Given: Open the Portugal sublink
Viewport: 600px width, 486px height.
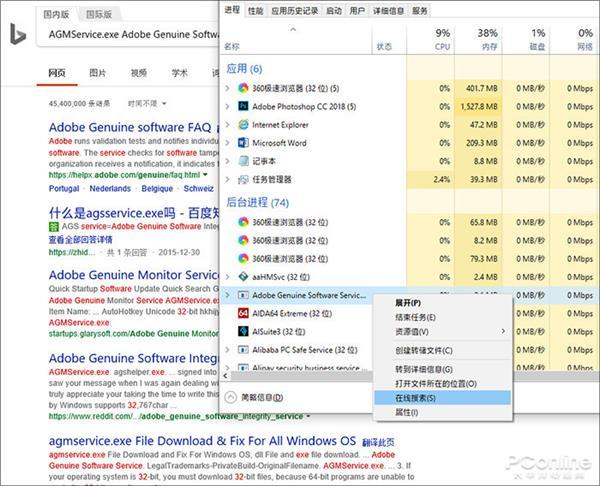Looking at the screenshot, I should pyautogui.click(x=64, y=188).
